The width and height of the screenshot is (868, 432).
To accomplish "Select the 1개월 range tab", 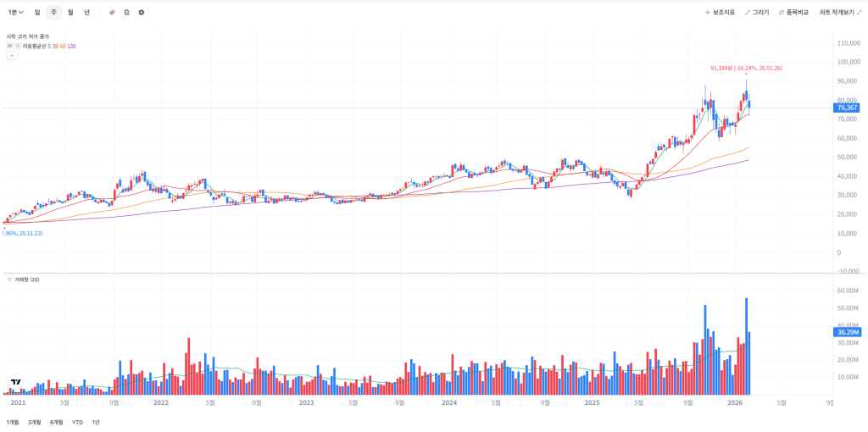I will [x=13, y=422].
